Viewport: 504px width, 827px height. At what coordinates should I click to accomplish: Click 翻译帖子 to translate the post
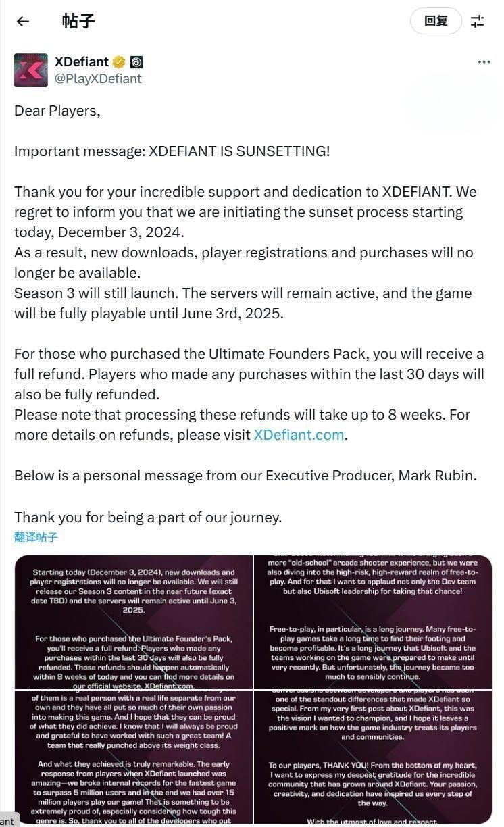point(36,537)
